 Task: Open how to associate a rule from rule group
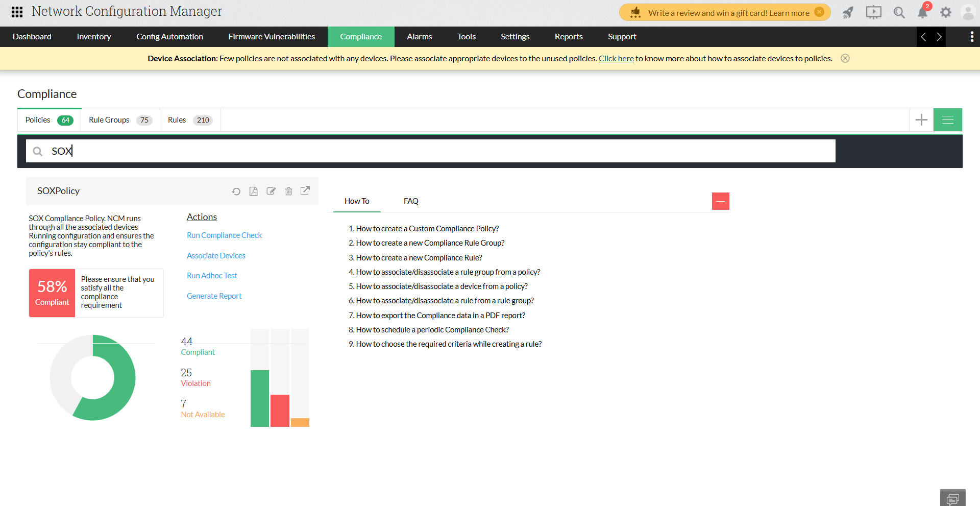[445, 301]
